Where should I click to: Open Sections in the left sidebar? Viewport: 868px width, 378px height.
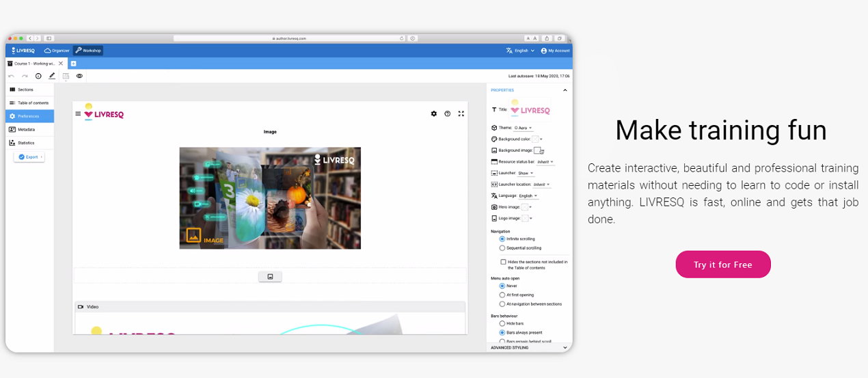tap(29, 90)
